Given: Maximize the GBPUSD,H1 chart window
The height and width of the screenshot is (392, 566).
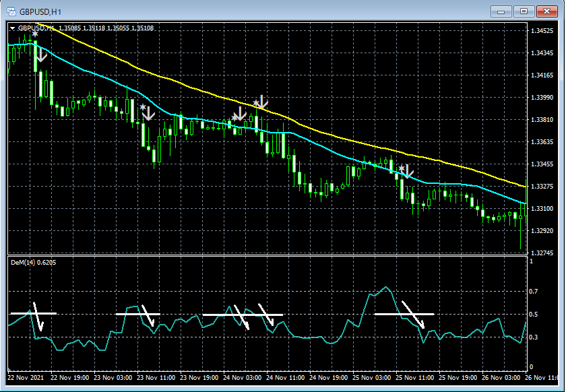Looking at the screenshot, I should [x=524, y=11].
